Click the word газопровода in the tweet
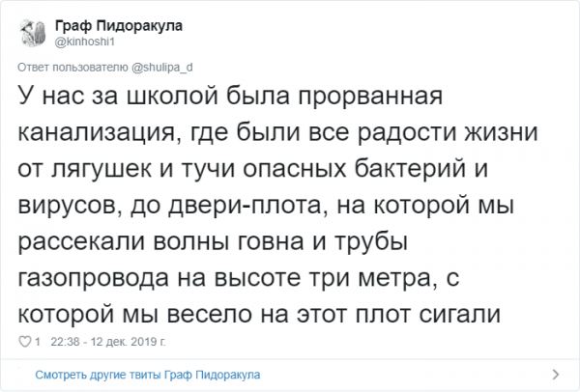The height and width of the screenshot is (392, 580). click(x=93, y=278)
